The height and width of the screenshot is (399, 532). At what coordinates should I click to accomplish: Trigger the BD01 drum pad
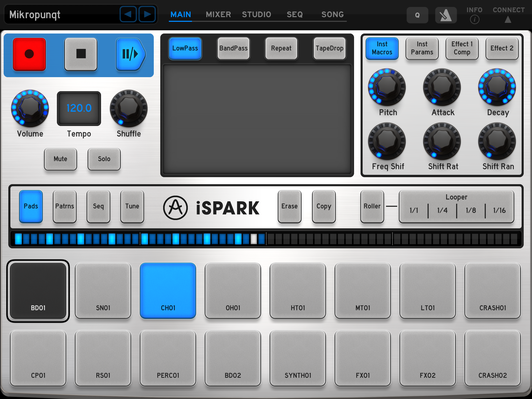coord(38,291)
